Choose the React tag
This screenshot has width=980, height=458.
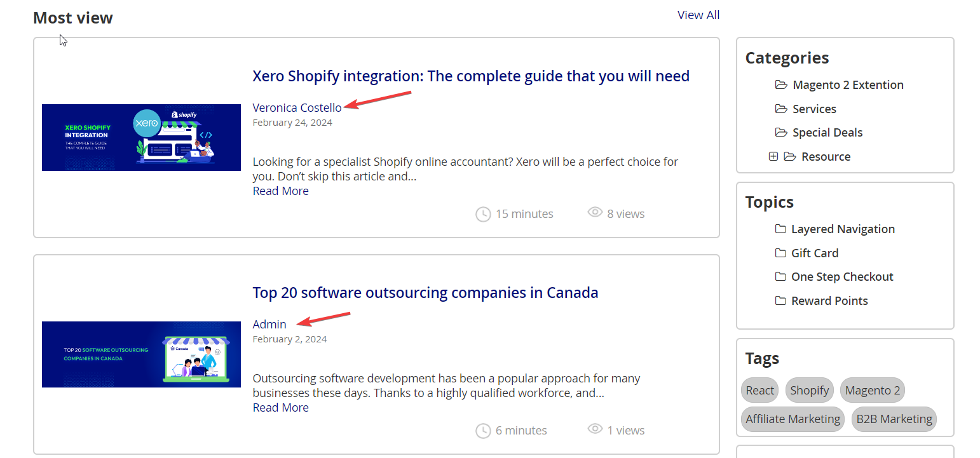(759, 391)
